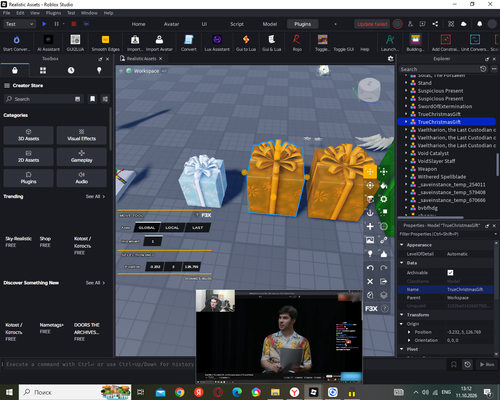This screenshot has height=400, width=500.
Task: Click the Import Avatar plugin
Action: [x=159, y=43]
